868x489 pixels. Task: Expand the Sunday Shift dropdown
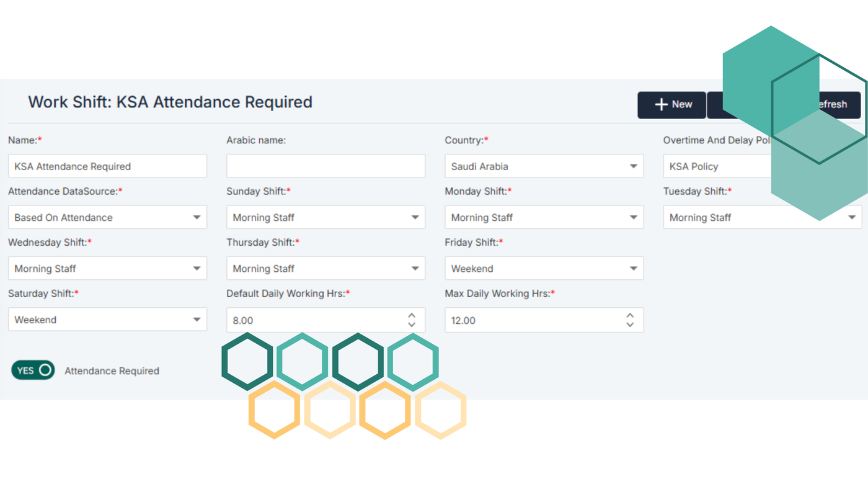[x=325, y=218]
